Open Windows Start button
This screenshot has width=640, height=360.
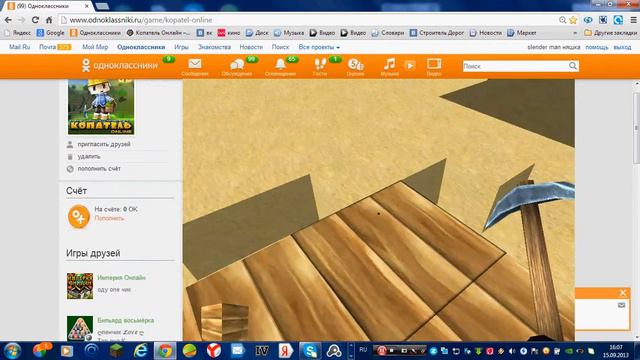tap(13, 351)
